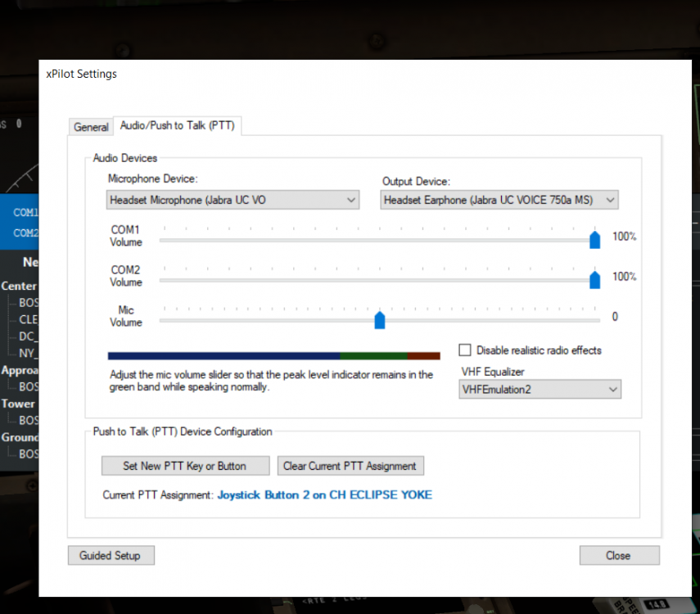The height and width of the screenshot is (614, 700).
Task: Launch the Guided Setup
Action: [x=111, y=555]
